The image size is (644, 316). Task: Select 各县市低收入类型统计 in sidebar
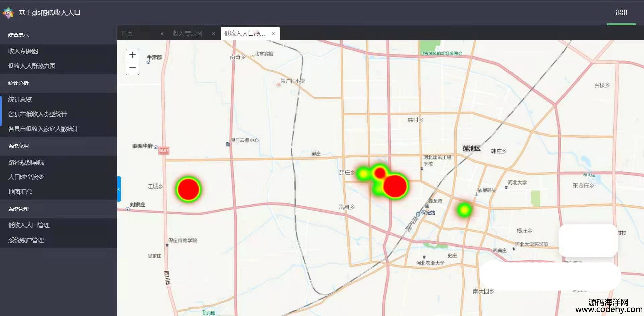38,114
